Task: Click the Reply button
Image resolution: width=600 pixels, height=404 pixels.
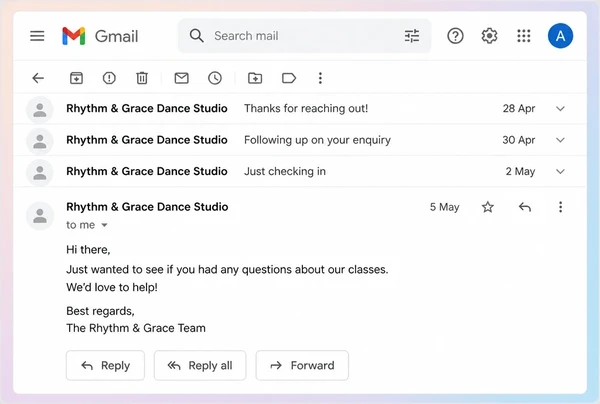Action: pyautogui.click(x=105, y=365)
